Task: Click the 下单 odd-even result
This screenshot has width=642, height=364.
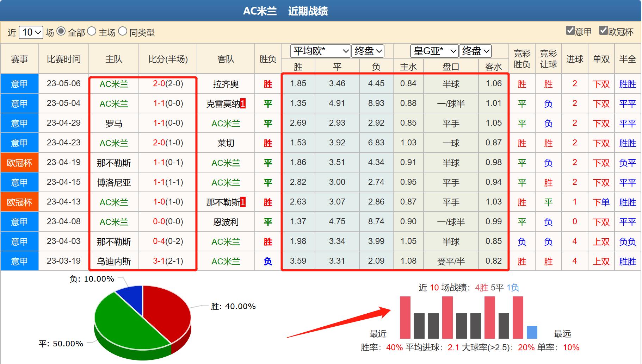Action: tap(601, 202)
